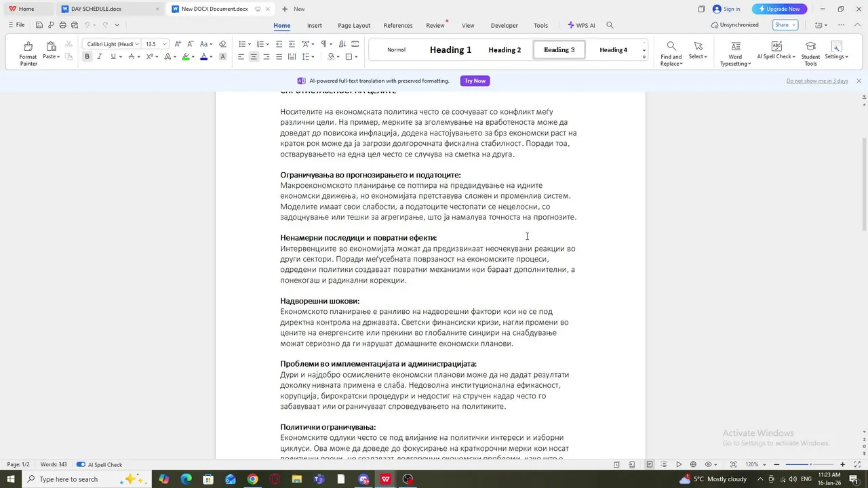Open the Insert tab
The height and width of the screenshot is (488, 868).
click(x=315, y=25)
